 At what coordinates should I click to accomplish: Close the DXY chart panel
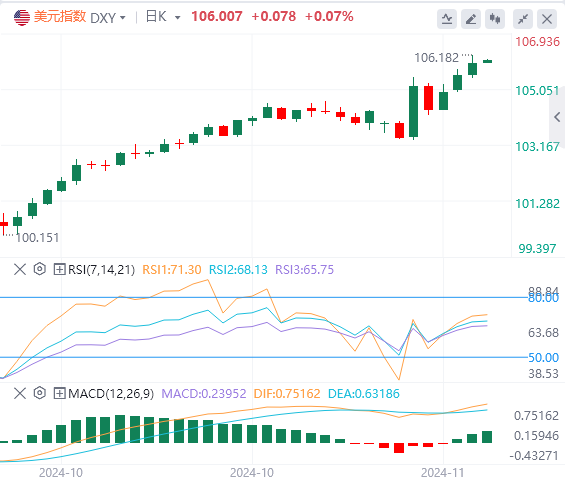[547, 19]
